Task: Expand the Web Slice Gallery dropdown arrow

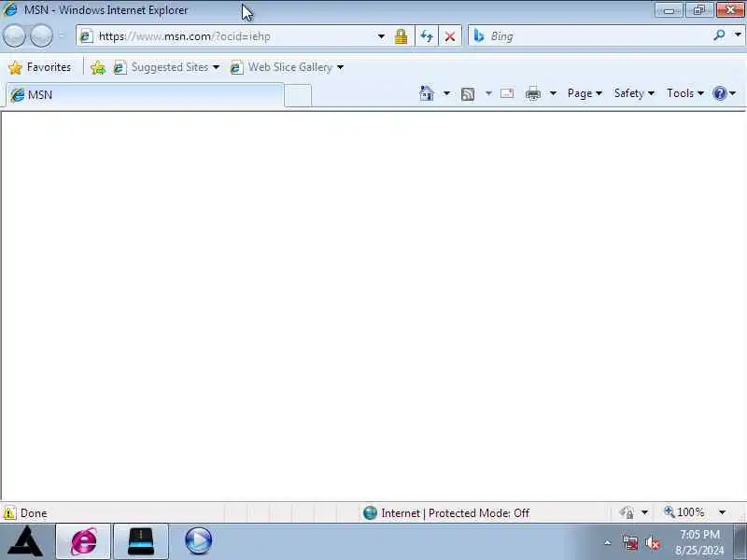Action: point(340,67)
